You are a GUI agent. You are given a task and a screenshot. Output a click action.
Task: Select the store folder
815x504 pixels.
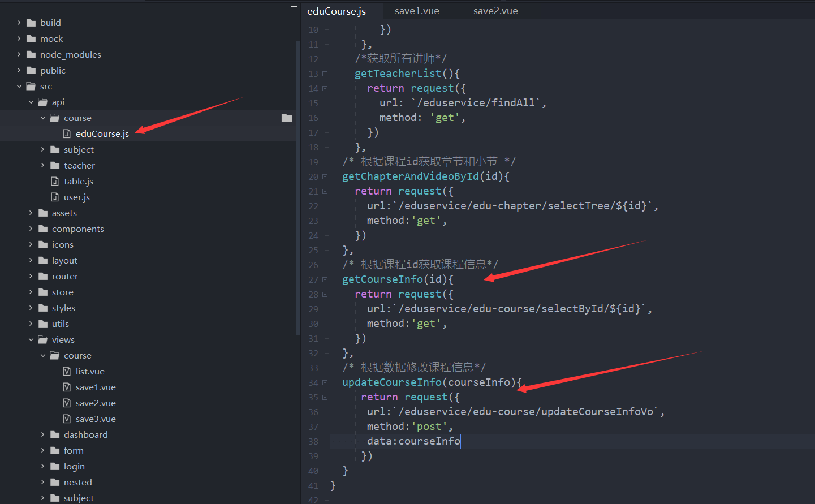[x=63, y=292]
